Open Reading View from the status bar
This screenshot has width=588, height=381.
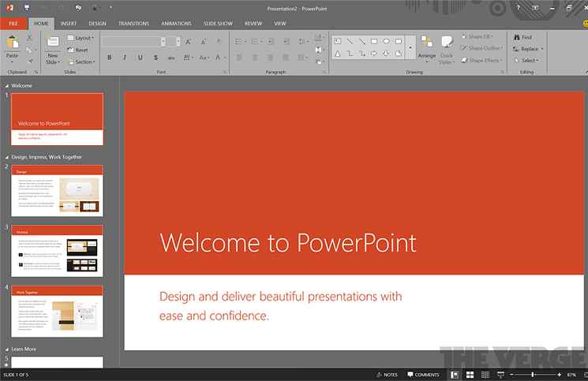click(x=485, y=374)
